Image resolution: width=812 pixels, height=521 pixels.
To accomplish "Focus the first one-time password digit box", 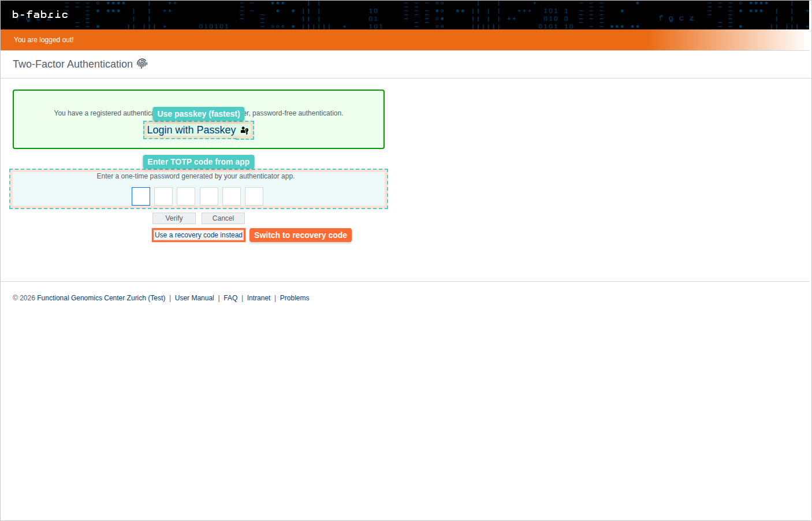I will click(141, 196).
